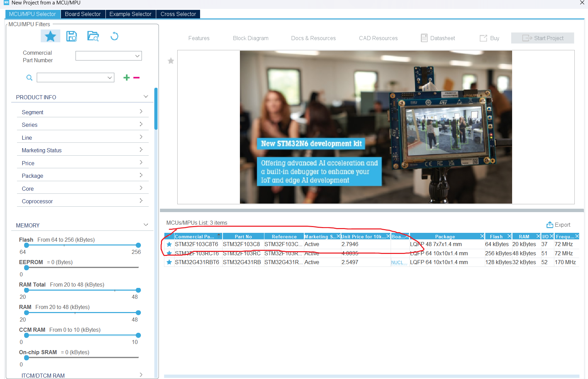Open the CAD Resources tab

click(x=378, y=38)
